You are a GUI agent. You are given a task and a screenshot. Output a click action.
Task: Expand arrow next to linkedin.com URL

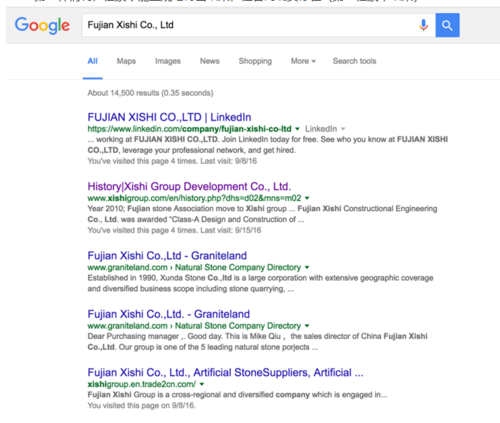297,129
